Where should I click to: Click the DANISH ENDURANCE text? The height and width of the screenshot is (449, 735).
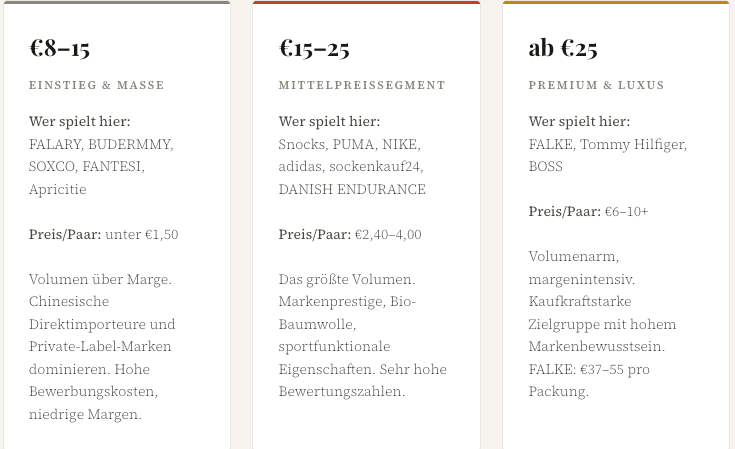pyautogui.click(x=352, y=189)
